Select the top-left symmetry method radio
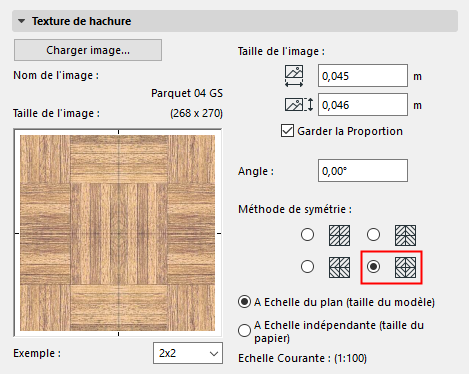The width and height of the screenshot is (469, 374). coord(307,235)
